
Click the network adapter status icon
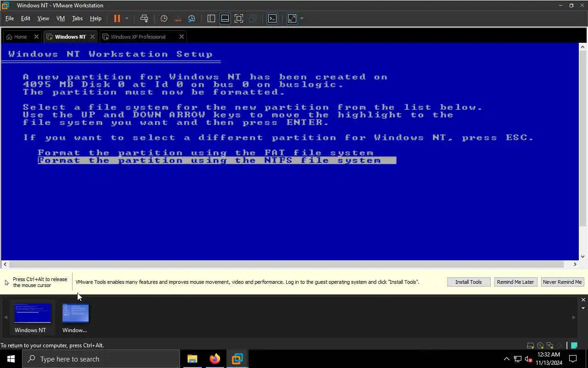pos(550,345)
